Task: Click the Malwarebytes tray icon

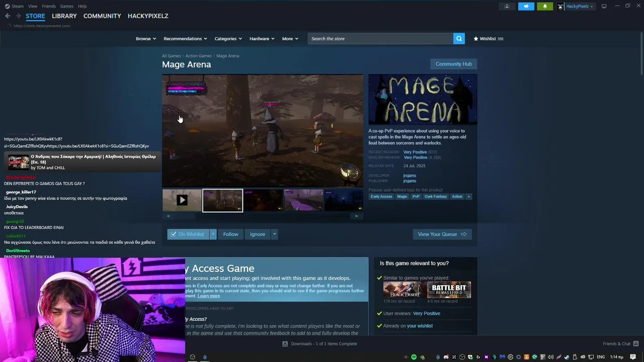Action: (502, 357)
